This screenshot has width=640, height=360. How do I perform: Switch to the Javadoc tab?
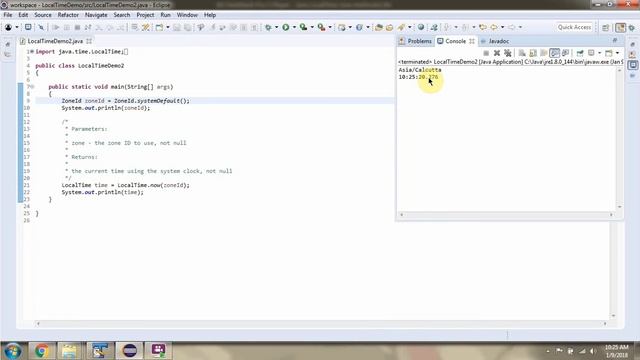[495, 41]
